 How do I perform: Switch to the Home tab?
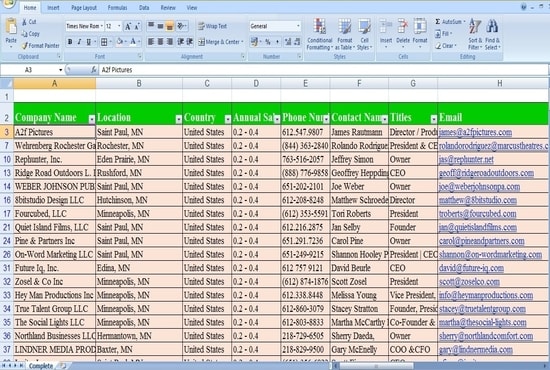[30, 7]
